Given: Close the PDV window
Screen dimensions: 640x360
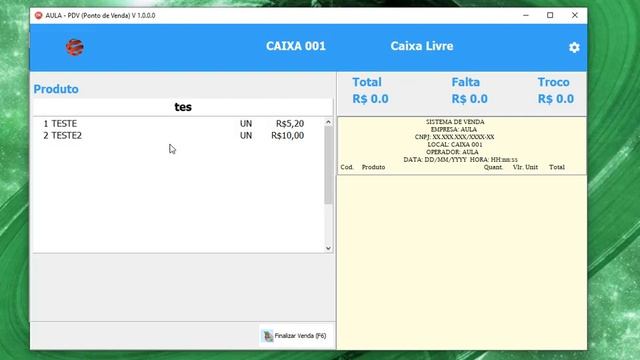Looking at the screenshot, I should pos(574,16).
